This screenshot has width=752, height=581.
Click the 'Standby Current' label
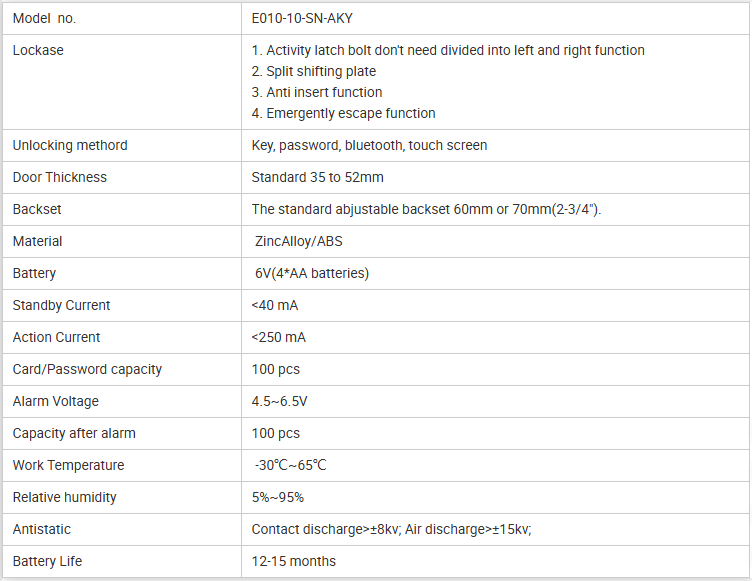(61, 305)
